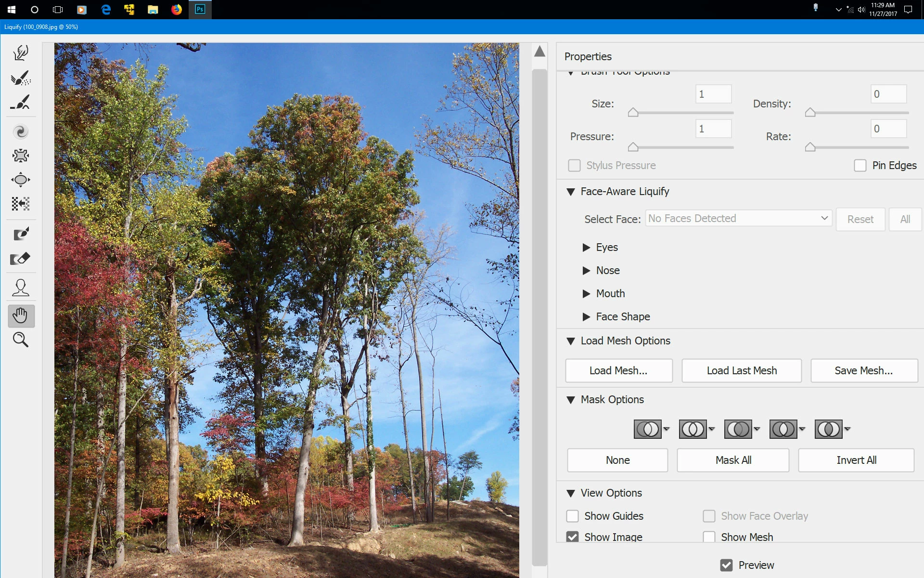Select the Reconstruct tool
The width and height of the screenshot is (924, 578).
click(21, 78)
